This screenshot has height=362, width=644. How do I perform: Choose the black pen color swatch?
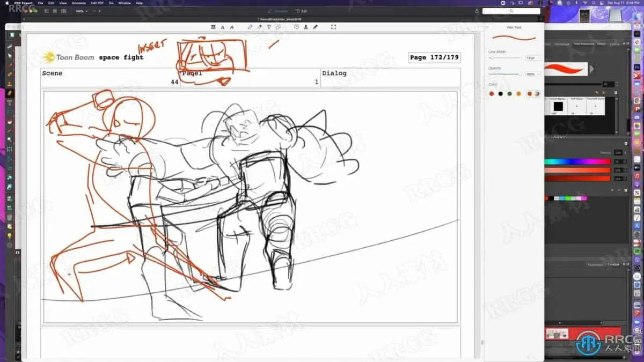pos(500,93)
